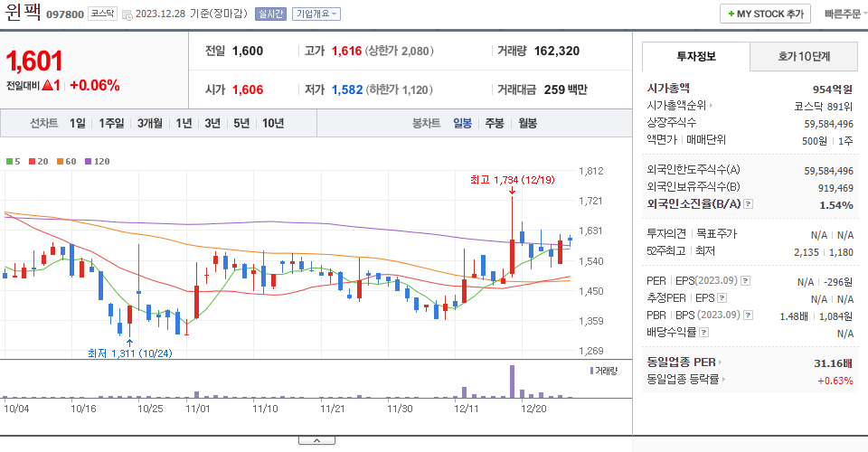The width and height of the screenshot is (868, 452).
Task: Select the 3년 line chart period
Action: tap(212, 123)
